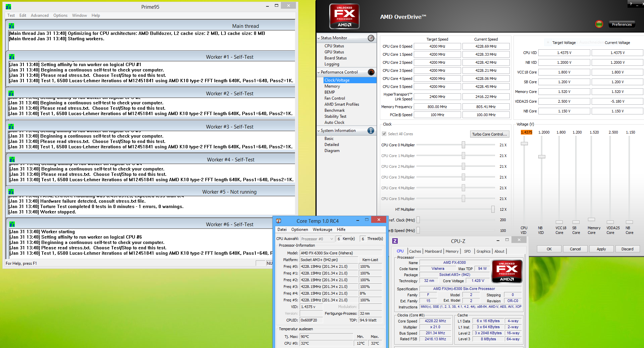Screen dimensions: 644x348
Task: Switch to the About tab in CPU-Z
Action: [x=499, y=251]
